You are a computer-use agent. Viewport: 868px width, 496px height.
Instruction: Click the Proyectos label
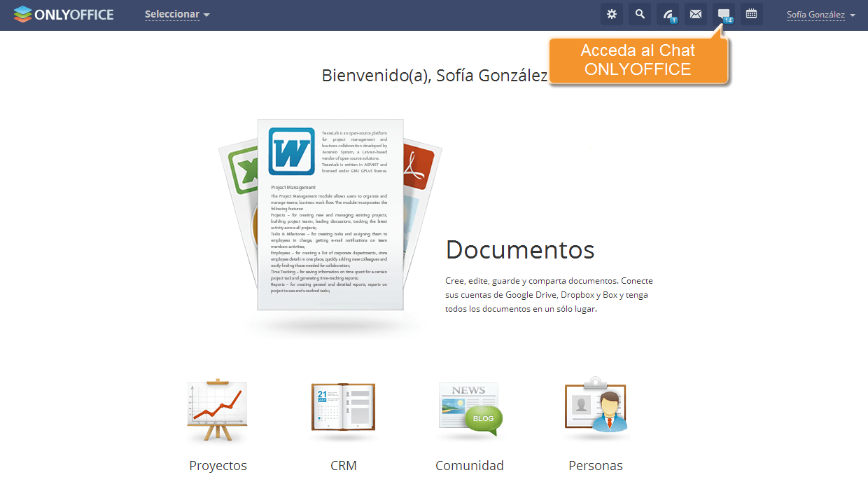[218, 466]
